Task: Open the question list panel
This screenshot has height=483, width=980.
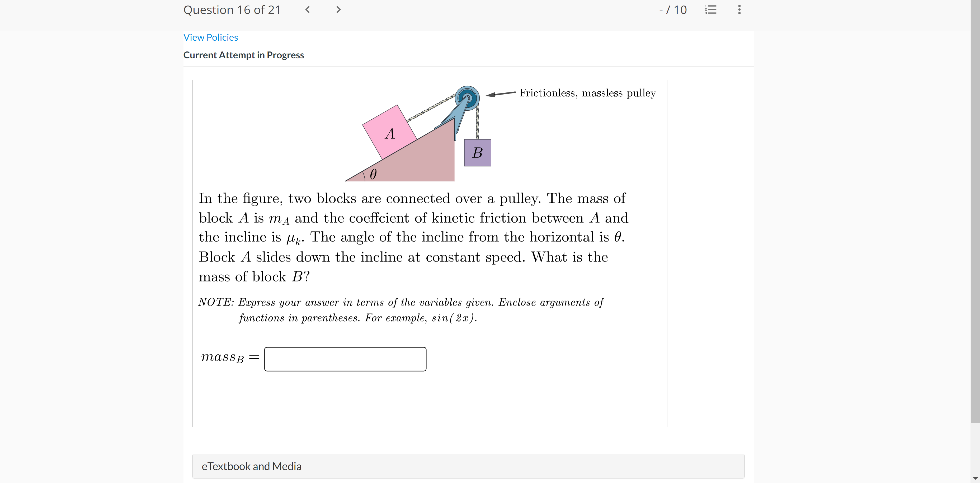Action: pyautogui.click(x=711, y=10)
